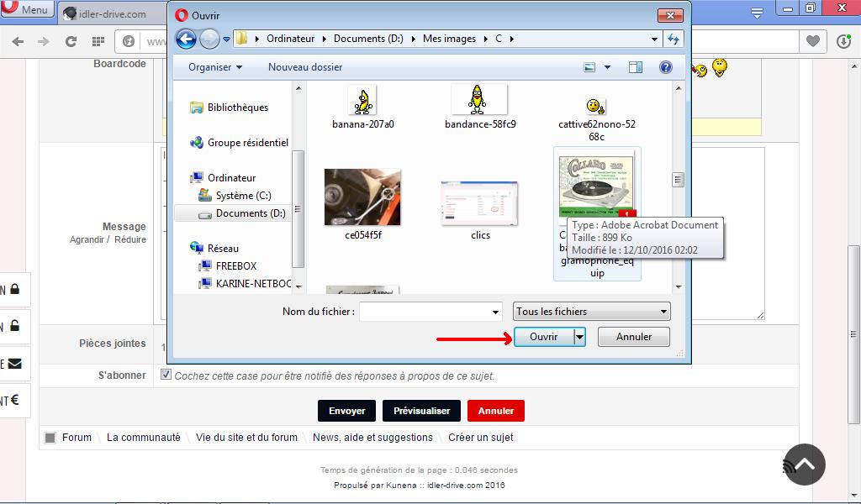Expand the Organiser dropdown menu
This screenshot has height=504, width=861.
[215, 67]
